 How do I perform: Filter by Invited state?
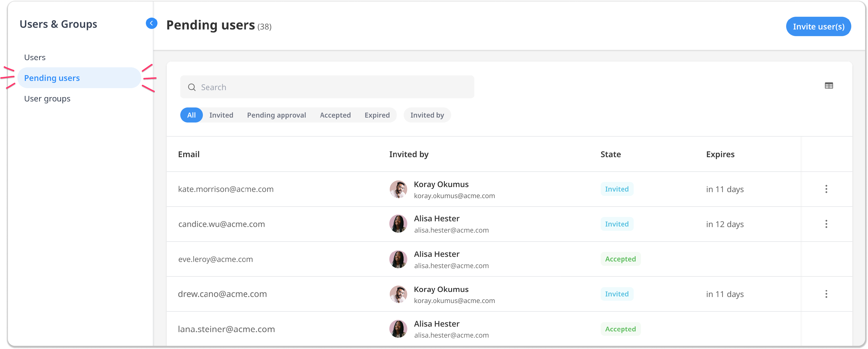pyautogui.click(x=221, y=116)
